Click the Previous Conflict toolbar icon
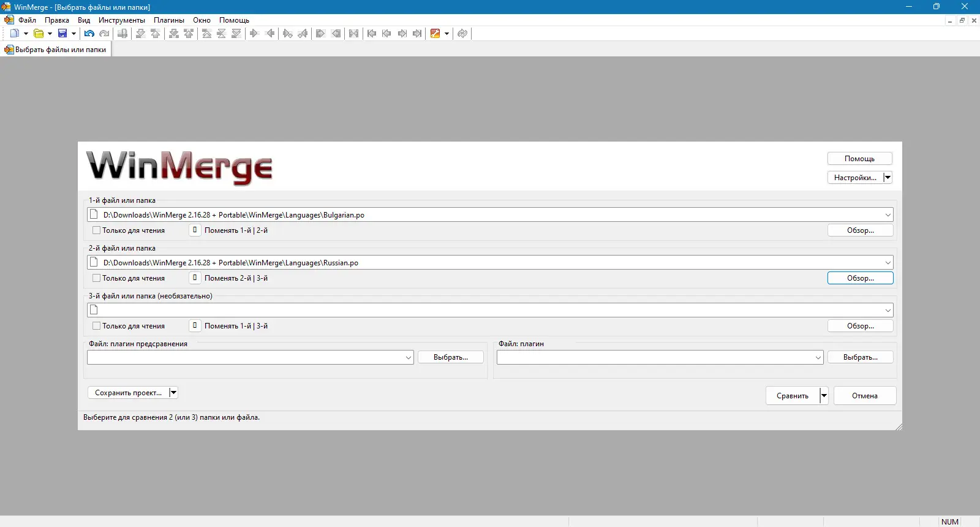 (x=189, y=34)
